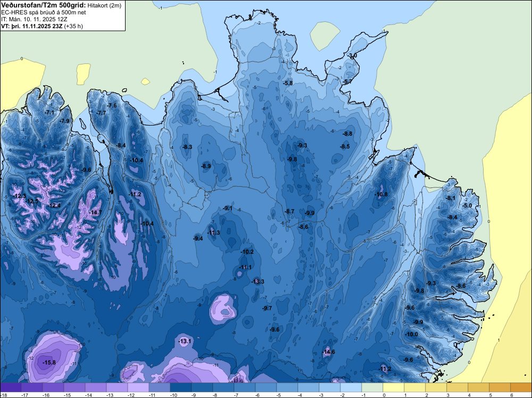The height and width of the screenshot is (398, 532).
Task: Select the -7.9 temperature label
Action: pos(64,121)
